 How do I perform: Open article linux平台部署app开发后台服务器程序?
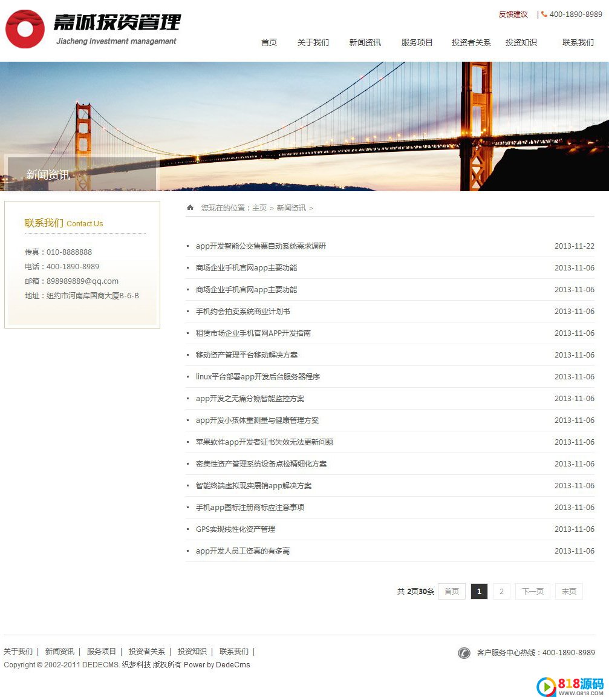258,377
